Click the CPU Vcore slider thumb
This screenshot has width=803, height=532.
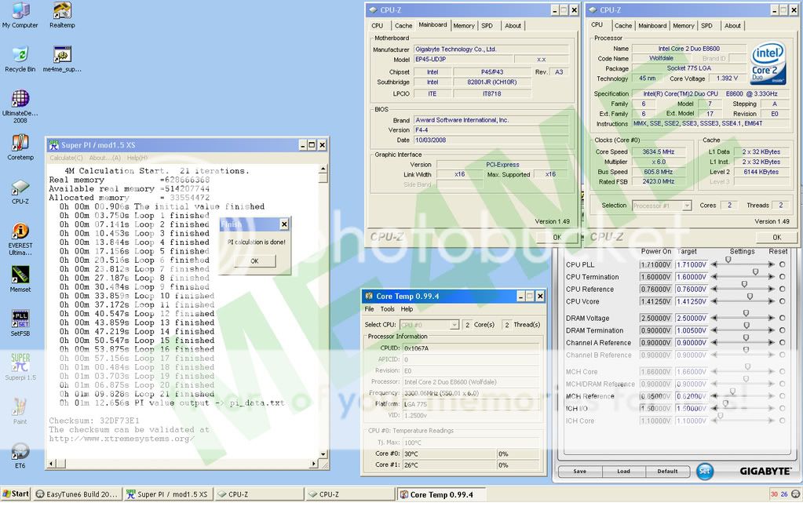click(750, 297)
